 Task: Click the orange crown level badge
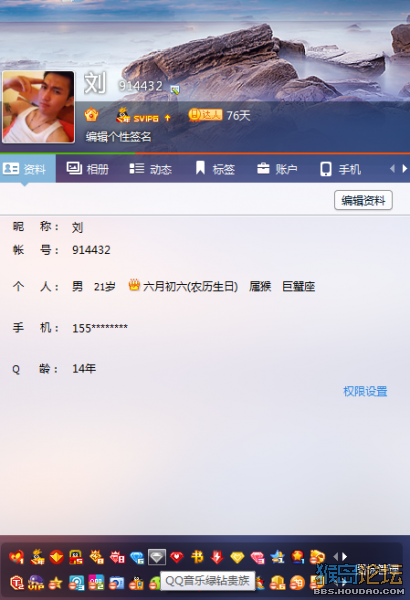91,114
